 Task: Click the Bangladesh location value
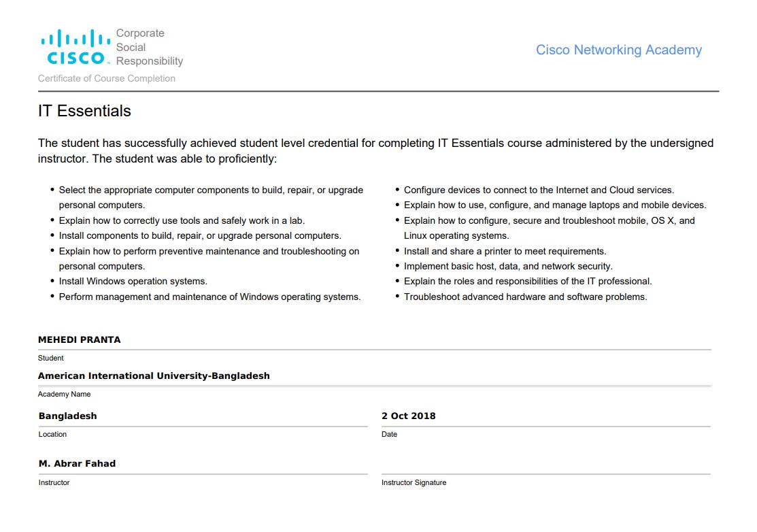68,416
